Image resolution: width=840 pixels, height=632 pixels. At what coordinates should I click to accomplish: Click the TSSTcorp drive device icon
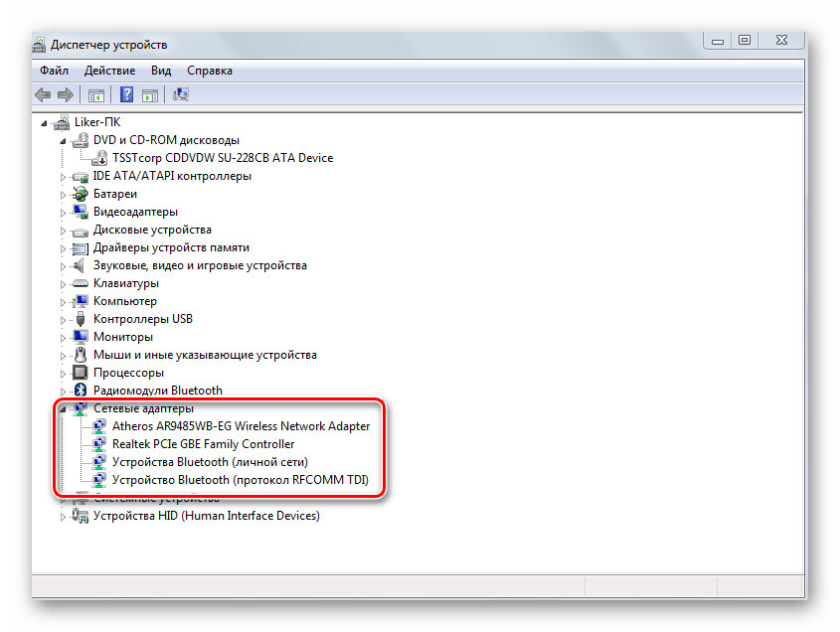99,158
